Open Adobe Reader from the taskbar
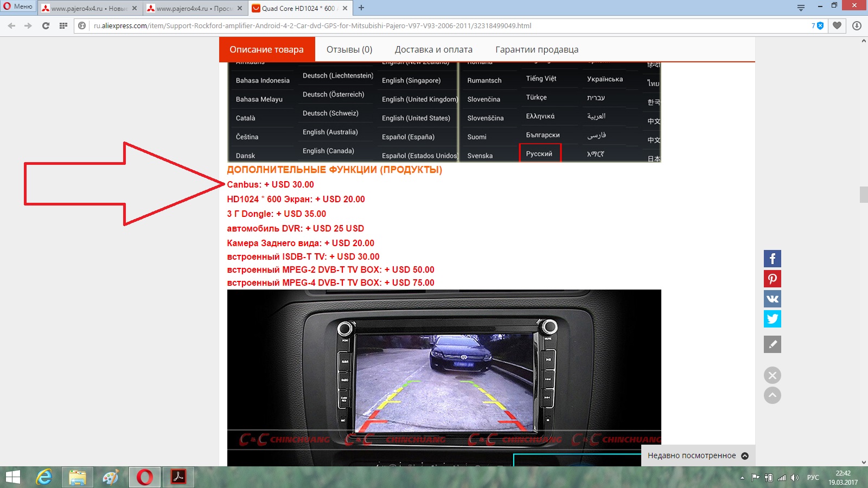The height and width of the screenshot is (488, 868). 178,477
